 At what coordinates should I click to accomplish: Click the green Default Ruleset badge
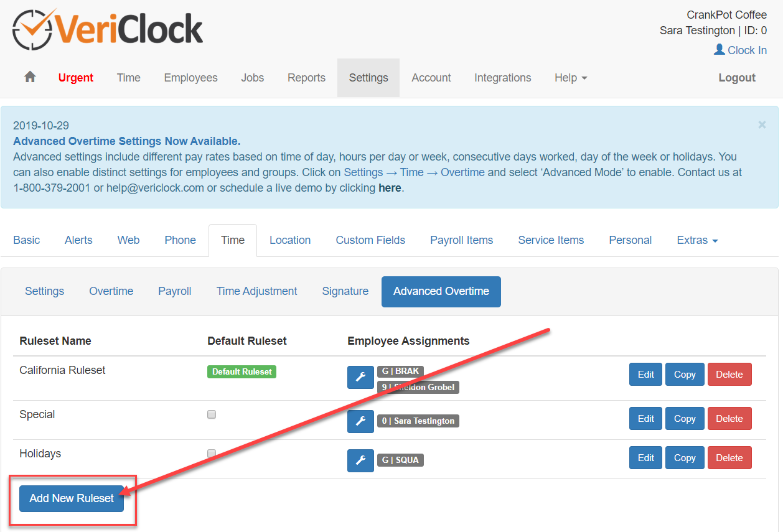click(241, 371)
